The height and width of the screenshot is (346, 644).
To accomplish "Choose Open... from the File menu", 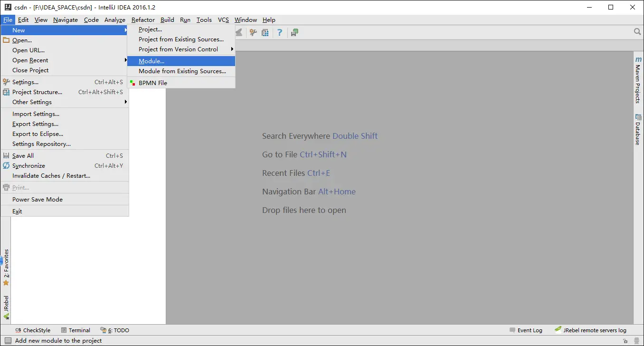I will [x=65, y=40].
